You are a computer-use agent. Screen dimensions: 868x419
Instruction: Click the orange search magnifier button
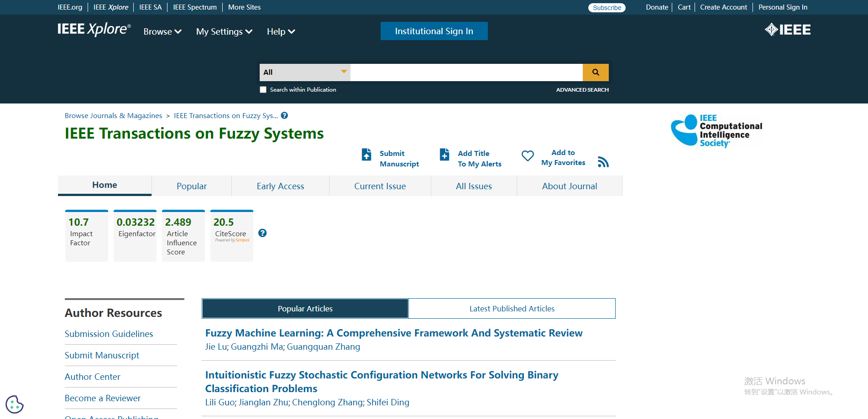click(x=595, y=72)
